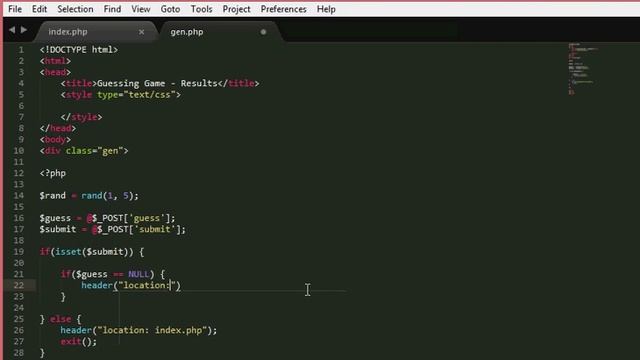Screen dimensions: 640x360
Task: Click line number 1 in gutter
Action: [21, 50]
